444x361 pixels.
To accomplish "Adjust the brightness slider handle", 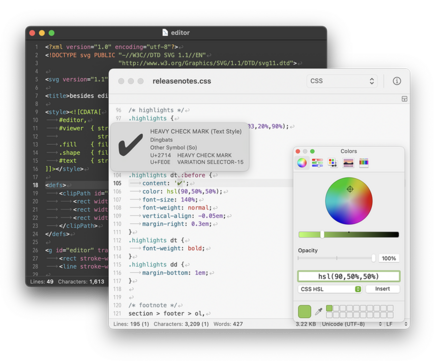I will 322,234.
